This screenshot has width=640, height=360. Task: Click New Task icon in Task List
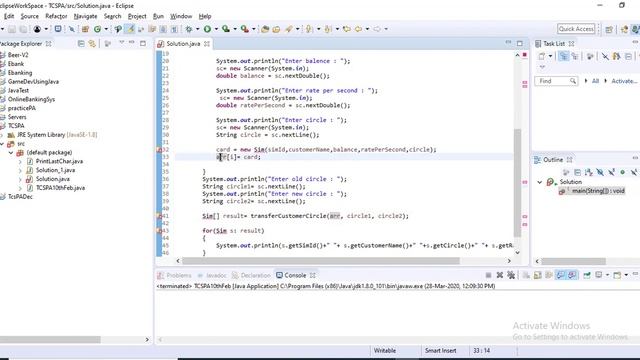tap(542, 56)
